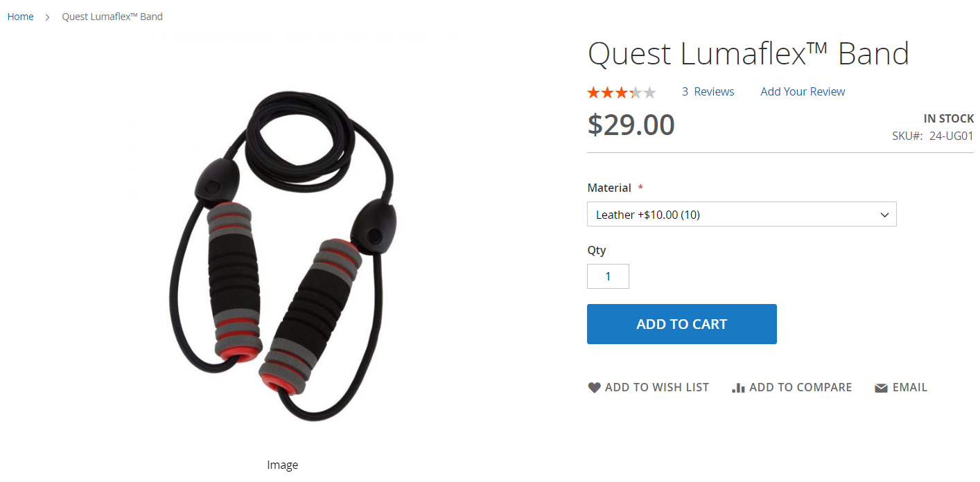The width and height of the screenshot is (980, 482).
Task: Click the Email text link
Action: (910, 388)
